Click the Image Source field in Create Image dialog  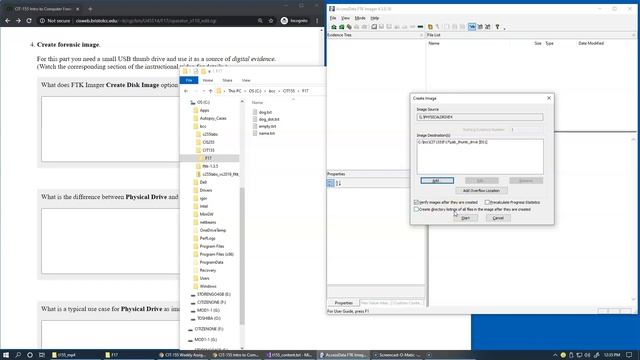click(x=480, y=117)
